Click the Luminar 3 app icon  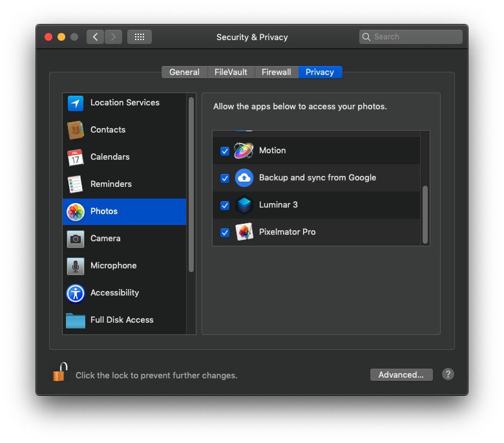244,205
